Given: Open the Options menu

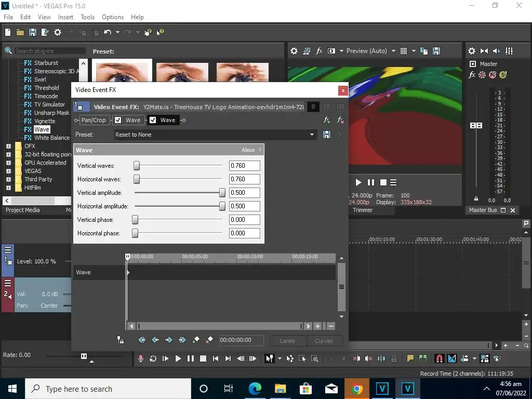Looking at the screenshot, I should coord(113,17).
